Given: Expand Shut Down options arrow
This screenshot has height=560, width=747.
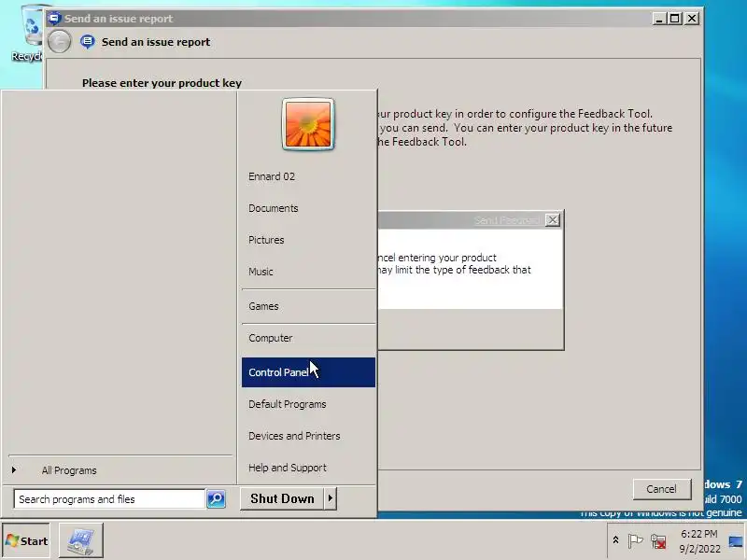Looking at the screenshot, I should click(x=331, y=498).
